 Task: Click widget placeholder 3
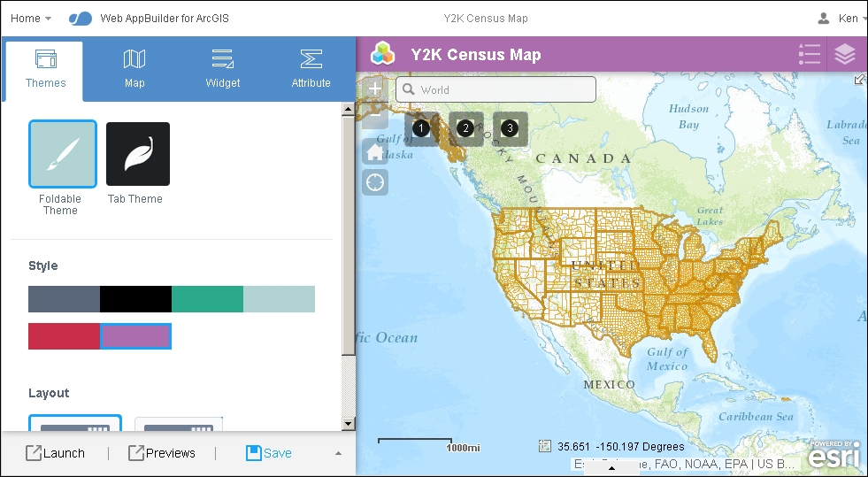click(510, 129)
